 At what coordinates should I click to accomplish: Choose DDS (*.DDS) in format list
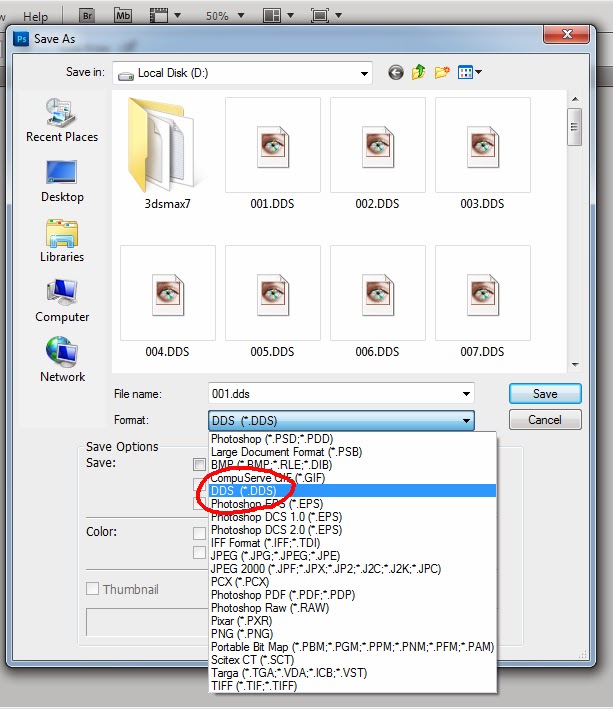352,491
